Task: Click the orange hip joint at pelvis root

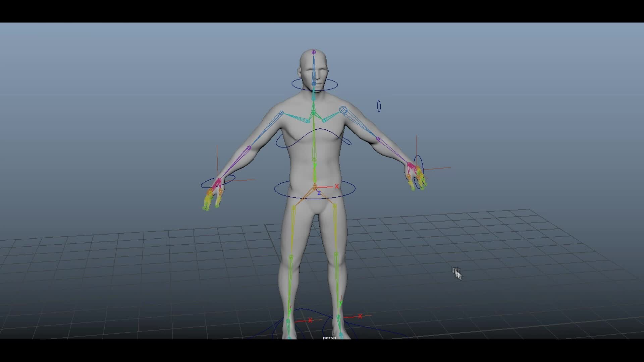Action: tap(315, 185)
